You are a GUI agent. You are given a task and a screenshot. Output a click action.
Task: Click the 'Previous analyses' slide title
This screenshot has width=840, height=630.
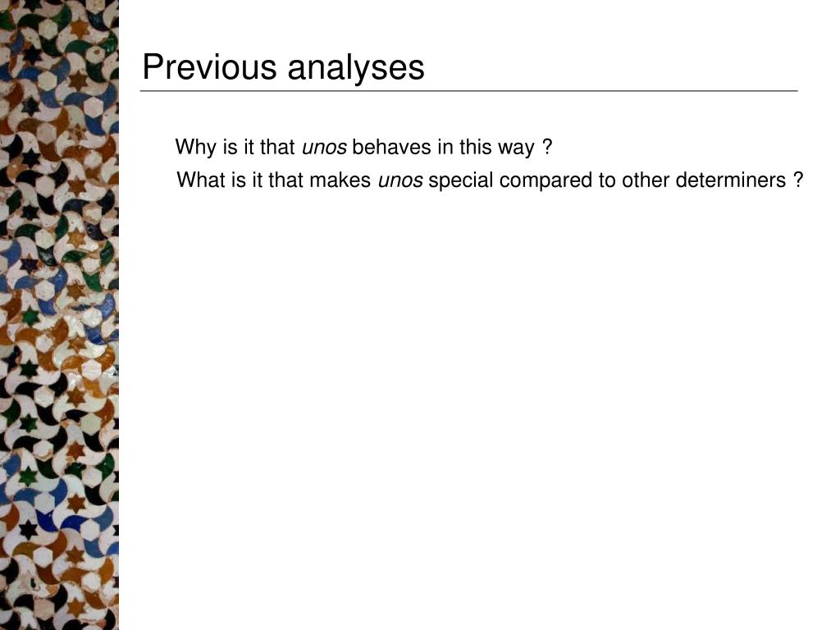(283, 67)
